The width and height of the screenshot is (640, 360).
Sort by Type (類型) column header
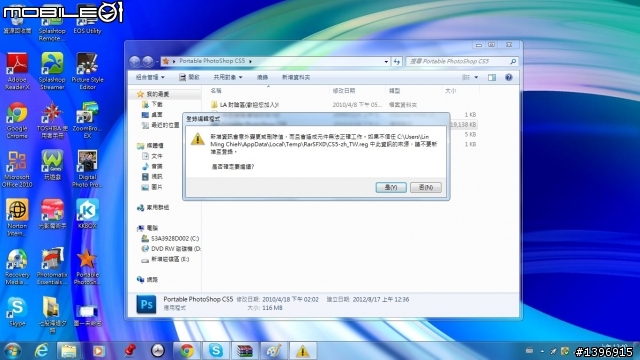click(394, 91)
